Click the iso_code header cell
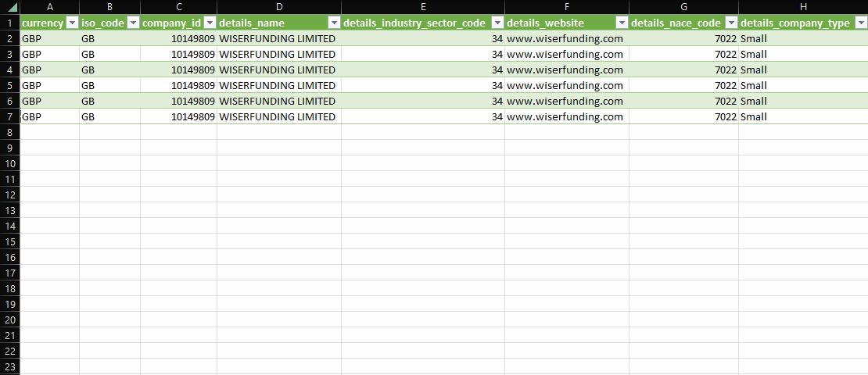The width and height of the screenshot is (868, 375). [109, 23]
